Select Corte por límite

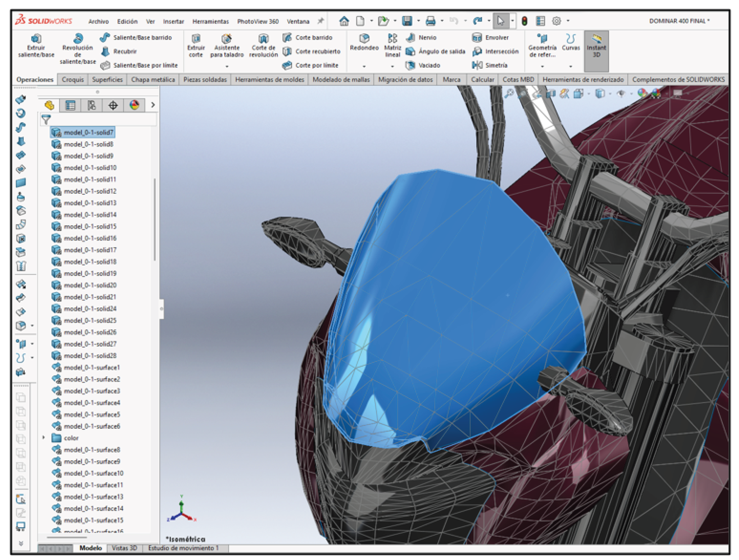coord(310,65)
